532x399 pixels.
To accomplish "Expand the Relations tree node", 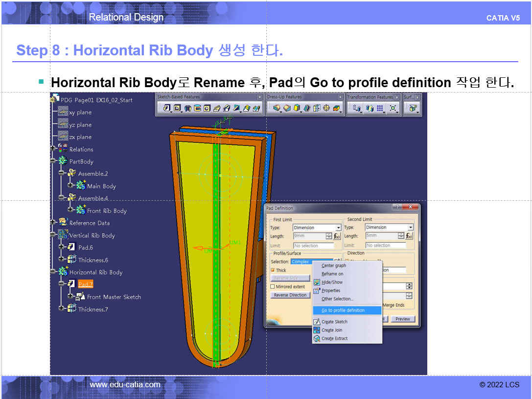I will click(53, 149).
